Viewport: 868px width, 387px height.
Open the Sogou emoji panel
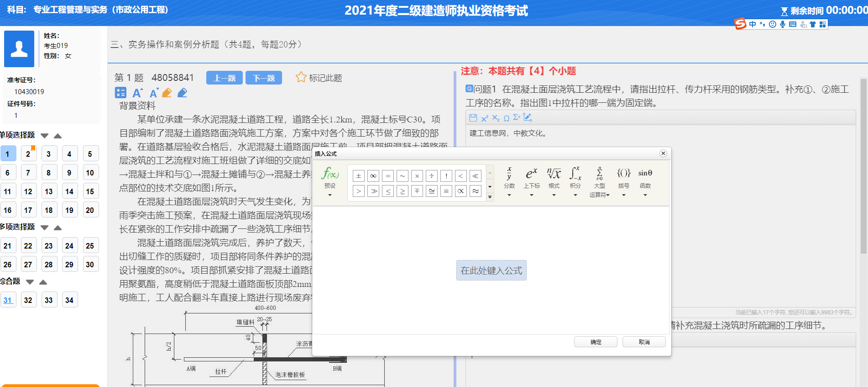[x=772, y=24]
